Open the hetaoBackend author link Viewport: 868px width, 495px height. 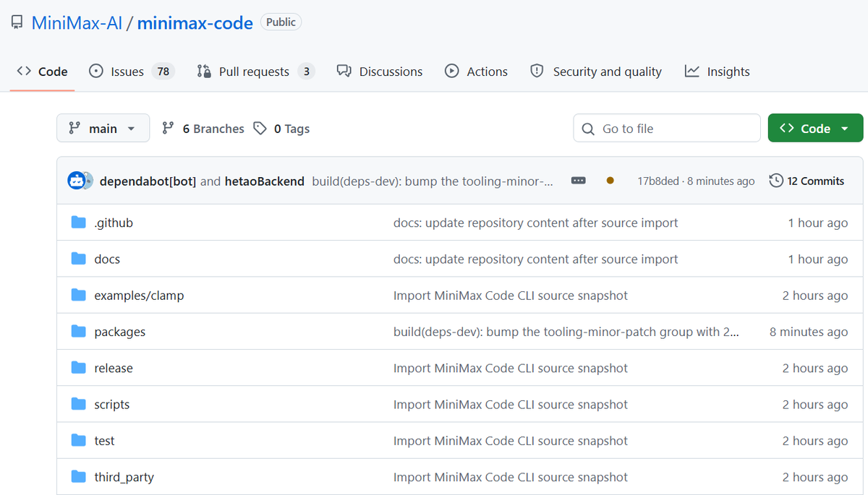click(x=265, y=181)
